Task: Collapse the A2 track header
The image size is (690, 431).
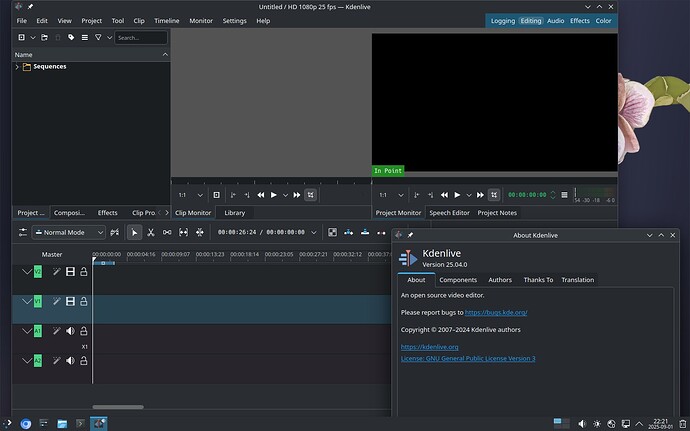Action: (x=27, y=360)
